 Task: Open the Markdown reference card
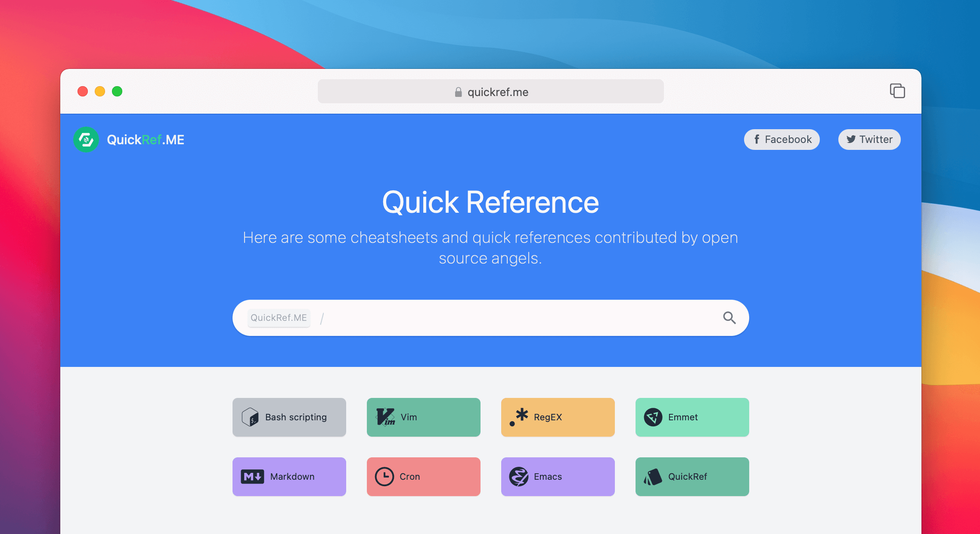pos(290,476)
